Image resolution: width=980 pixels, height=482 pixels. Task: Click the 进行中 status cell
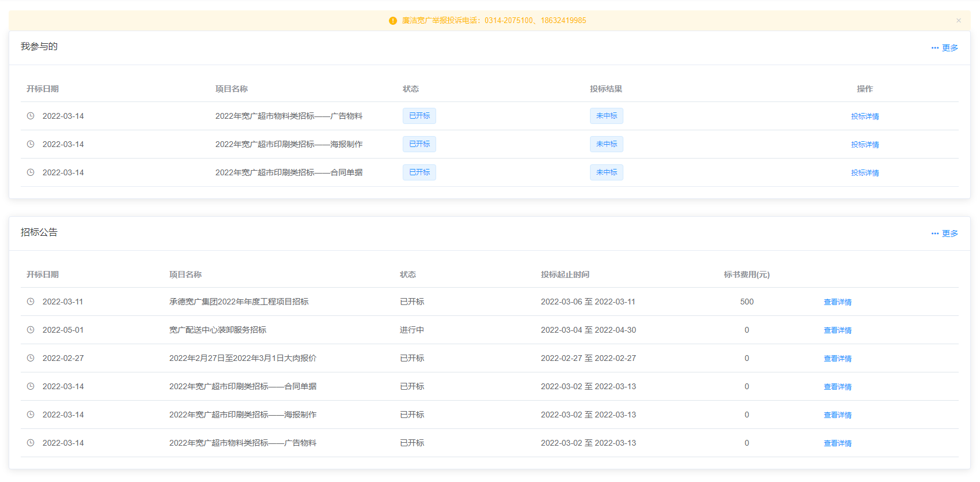[x=412, y=330]
